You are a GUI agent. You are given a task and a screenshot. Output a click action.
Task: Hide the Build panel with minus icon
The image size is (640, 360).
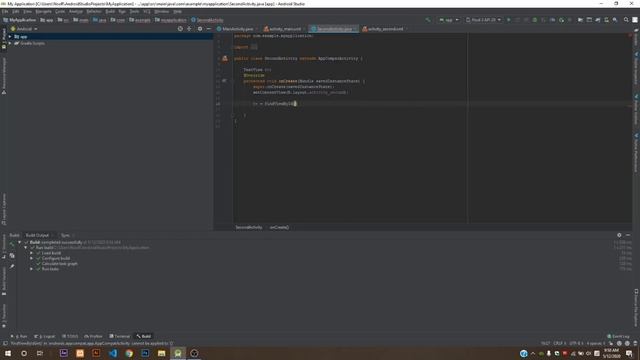pyautogui.click(x=628, y=235)
